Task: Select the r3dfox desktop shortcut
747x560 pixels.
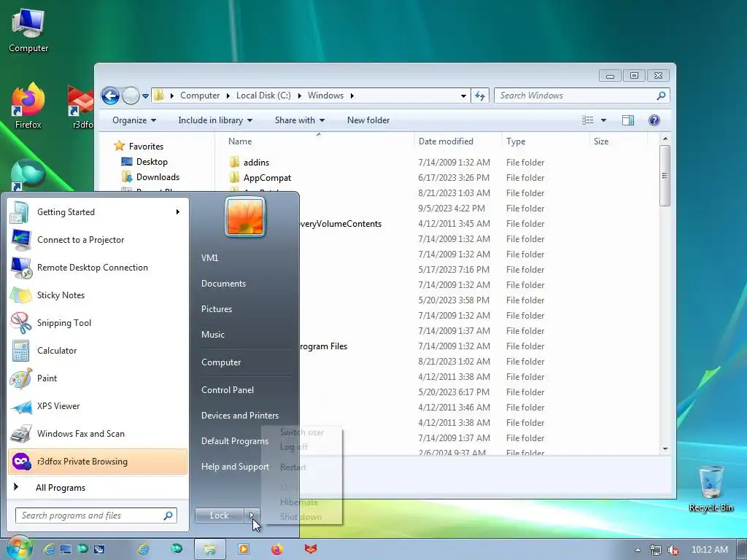Action: coord(80,106)
